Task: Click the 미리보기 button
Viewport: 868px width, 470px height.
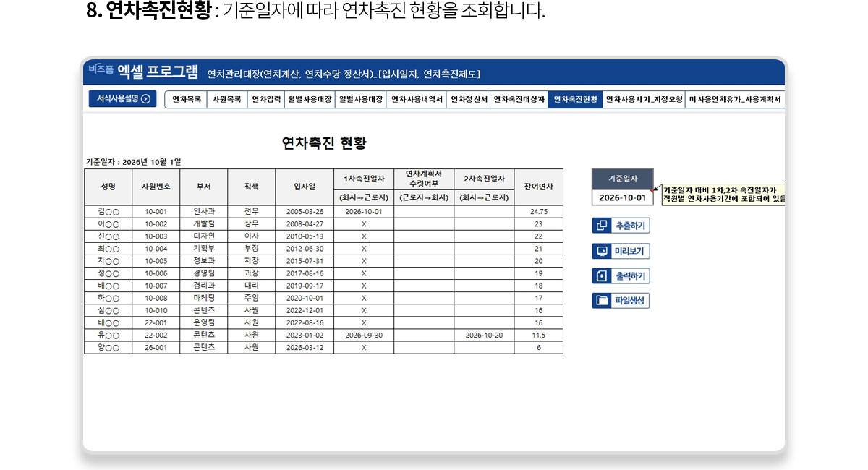Action: pos(621,251)
